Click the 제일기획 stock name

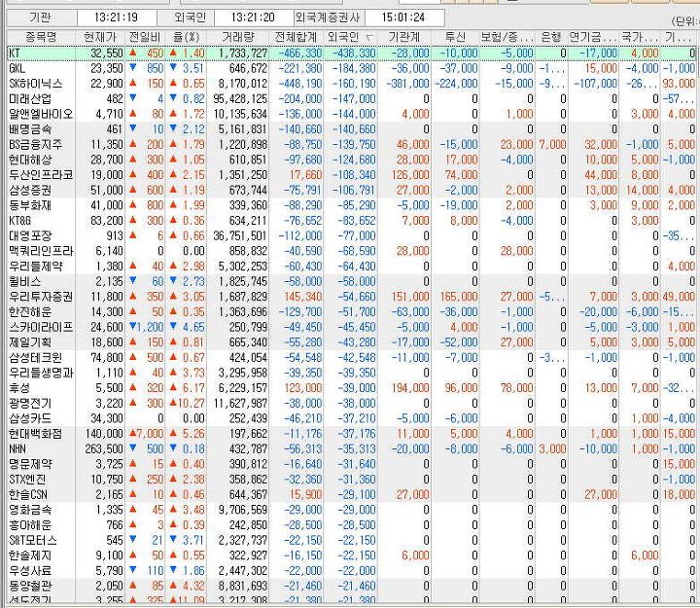tap(30, 342)
